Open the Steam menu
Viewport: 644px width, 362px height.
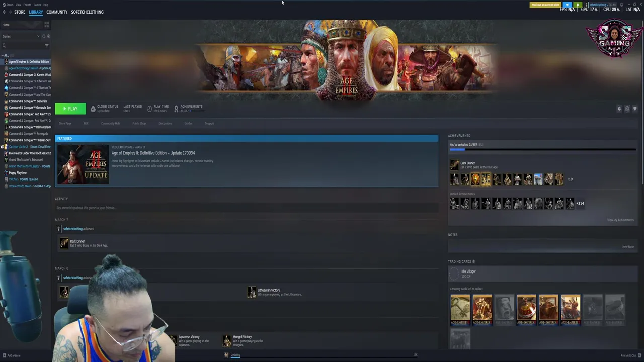tap(10, 5)
